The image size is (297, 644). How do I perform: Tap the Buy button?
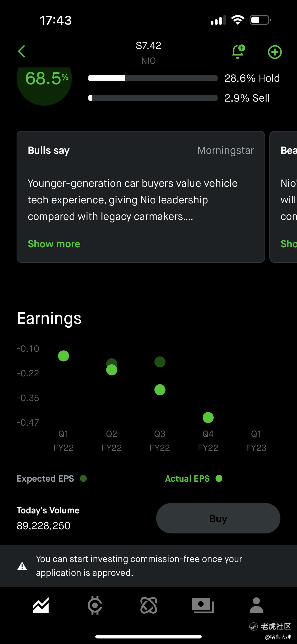click(x=218, y=518)
